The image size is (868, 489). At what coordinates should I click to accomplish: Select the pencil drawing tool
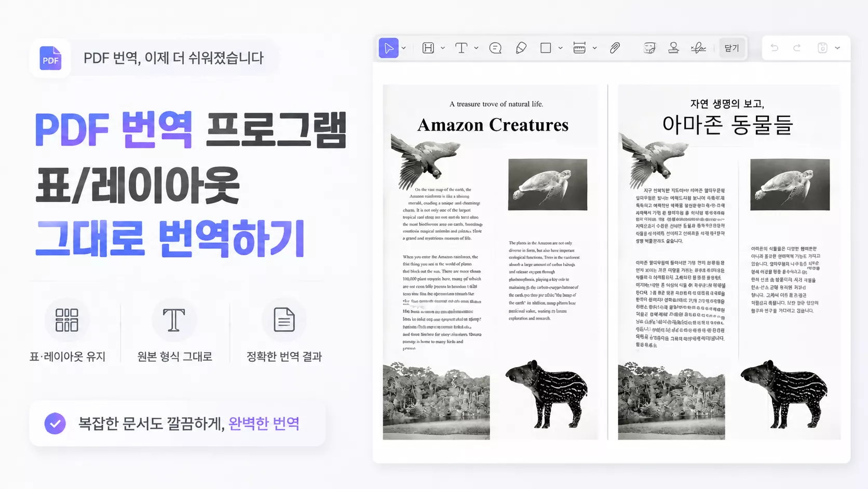point(521,48)
